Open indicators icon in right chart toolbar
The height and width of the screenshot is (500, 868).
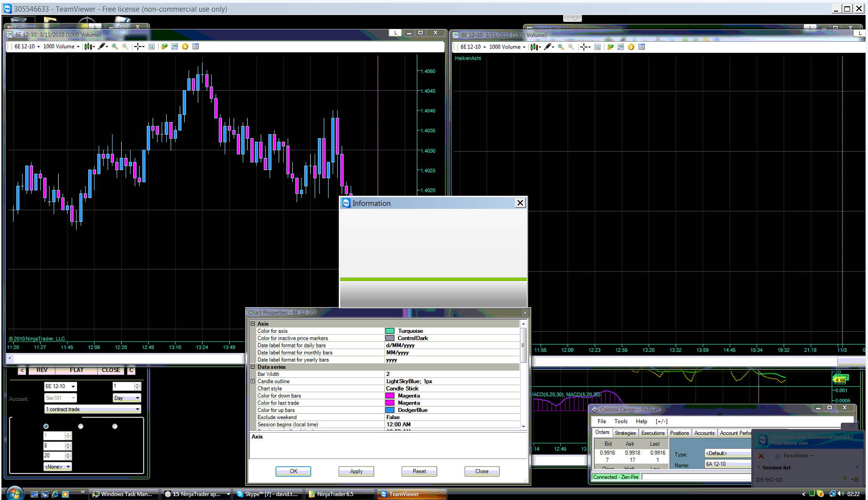point(620,47)
